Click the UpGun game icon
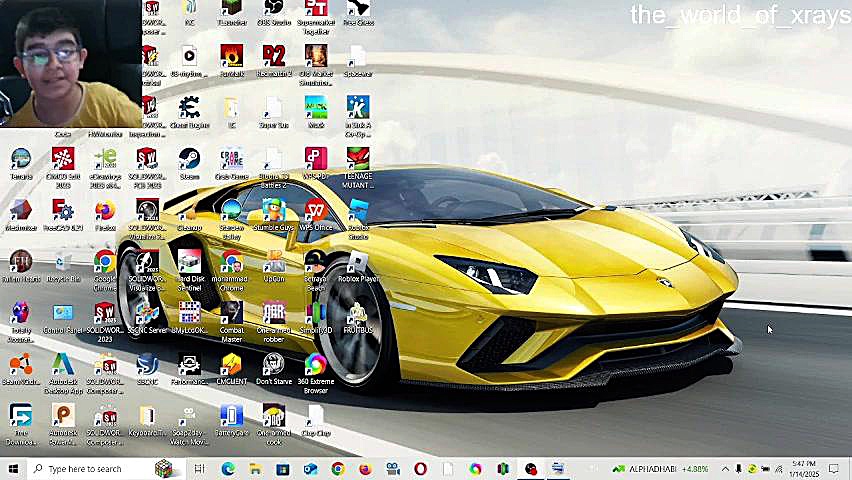 coord(273,266)
